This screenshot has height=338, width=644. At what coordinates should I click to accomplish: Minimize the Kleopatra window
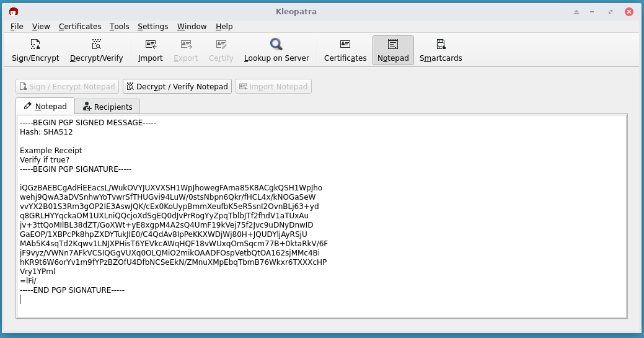tap(592, 12)
